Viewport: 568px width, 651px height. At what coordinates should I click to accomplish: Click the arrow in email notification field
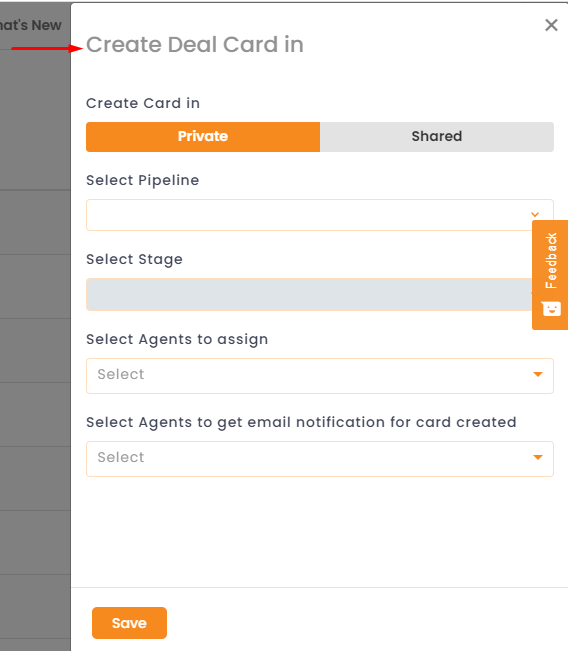click(538, 458)
